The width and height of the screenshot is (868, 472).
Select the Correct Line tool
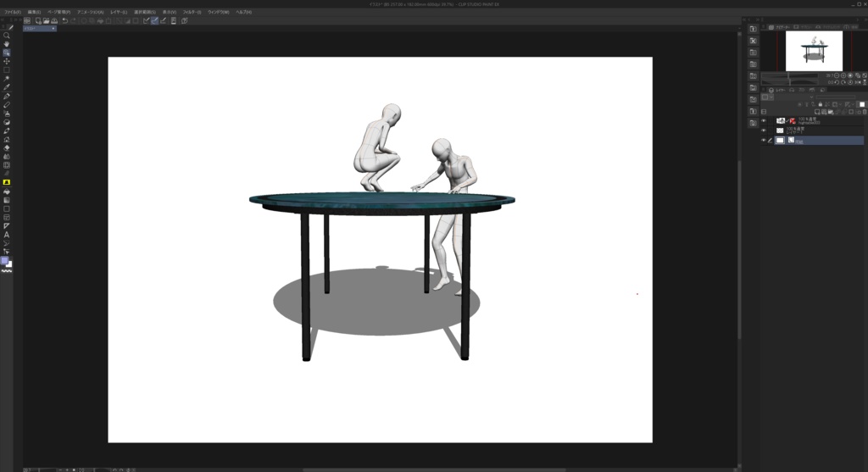tap(7, 243)
